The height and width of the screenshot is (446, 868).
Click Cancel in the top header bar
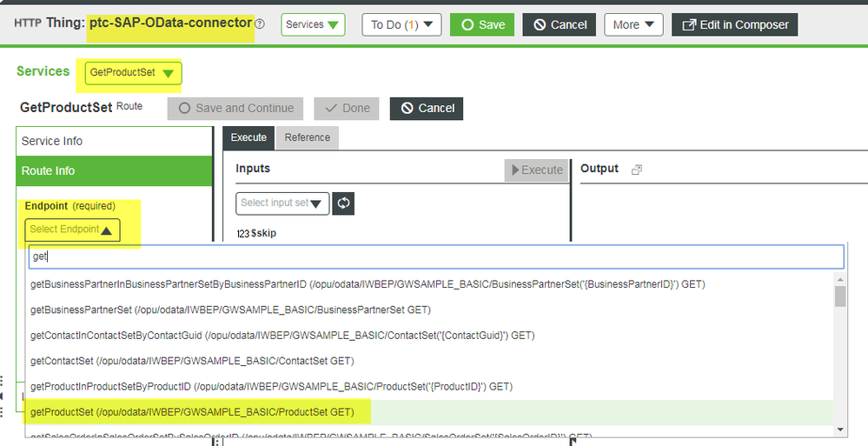point(559,25)
